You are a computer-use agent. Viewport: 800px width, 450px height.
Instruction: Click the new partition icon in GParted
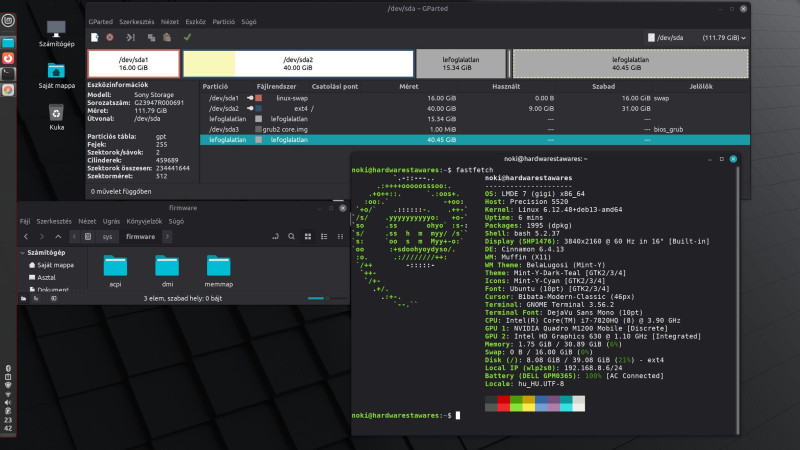click(94, 37)
